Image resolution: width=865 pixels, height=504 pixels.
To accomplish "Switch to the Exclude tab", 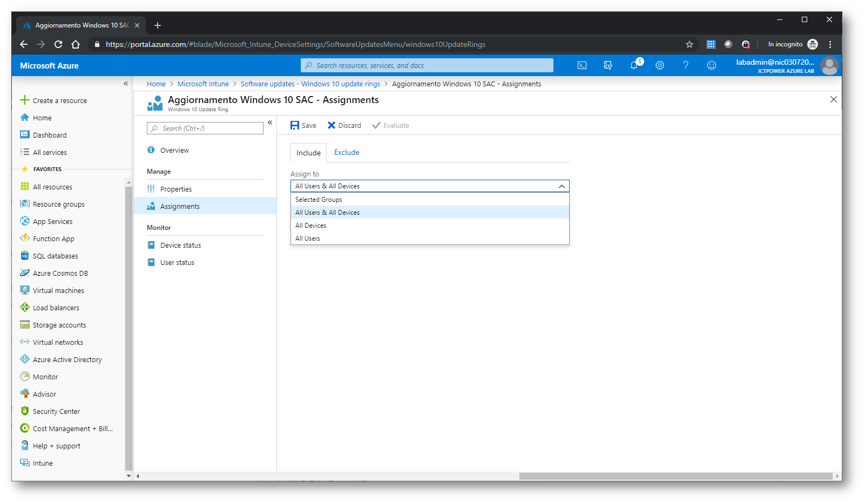I will (x=347, y=153).
